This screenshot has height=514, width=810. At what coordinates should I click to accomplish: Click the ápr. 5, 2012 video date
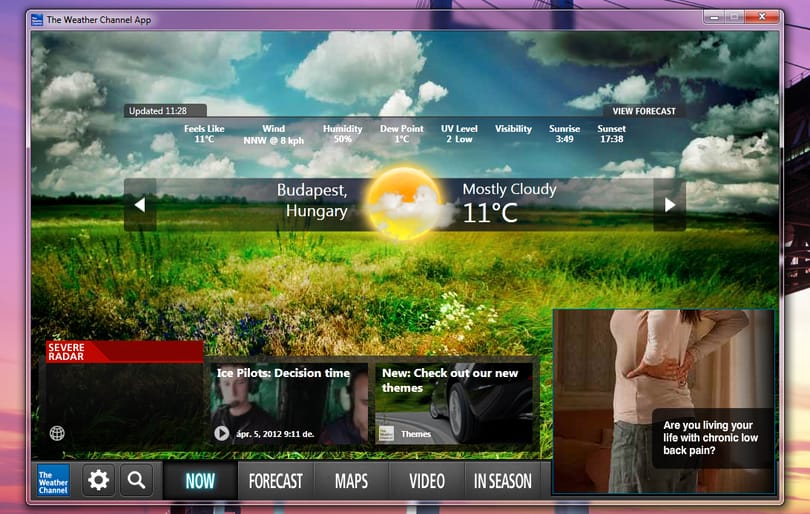click(x=275, y=434)
